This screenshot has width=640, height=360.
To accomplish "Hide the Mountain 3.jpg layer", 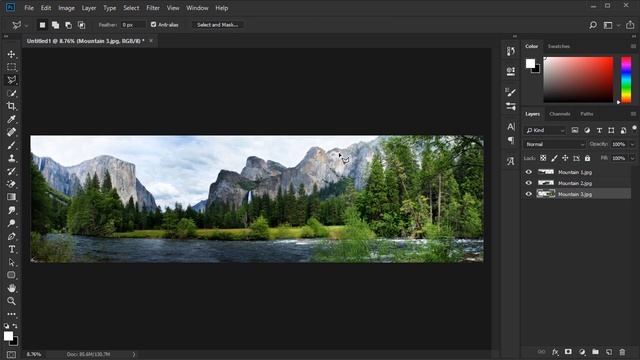I will [529, 194].
